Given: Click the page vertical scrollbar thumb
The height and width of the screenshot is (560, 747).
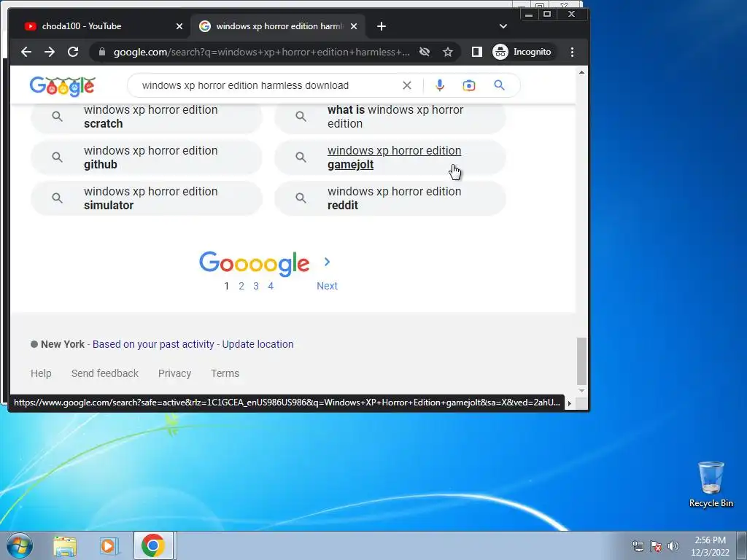Looking at the screenshot, I should tap(581, 361).
